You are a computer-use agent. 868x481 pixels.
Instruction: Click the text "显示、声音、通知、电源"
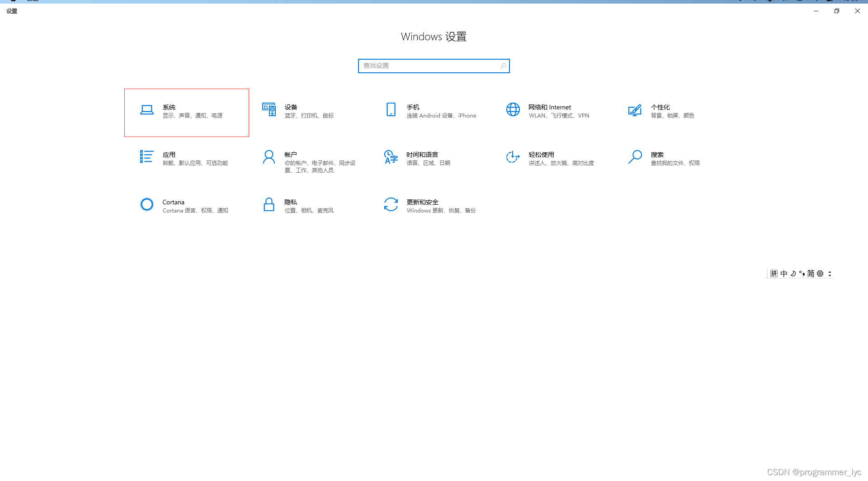[193, 116]
